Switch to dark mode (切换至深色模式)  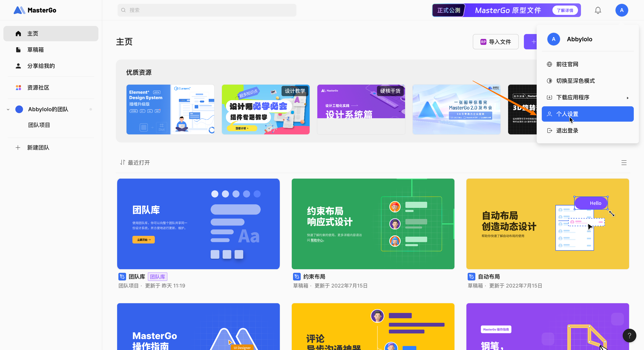[x=575, y=81]
